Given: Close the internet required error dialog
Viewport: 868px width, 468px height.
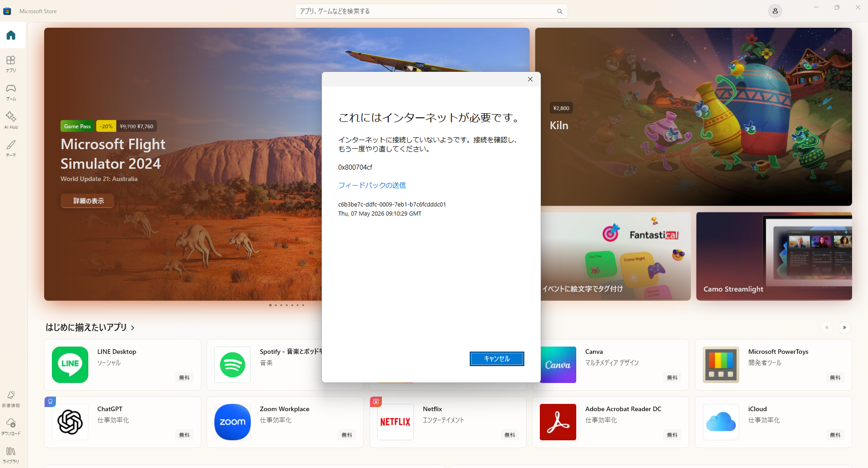Looking at the screenshot, I should point(530,79).
